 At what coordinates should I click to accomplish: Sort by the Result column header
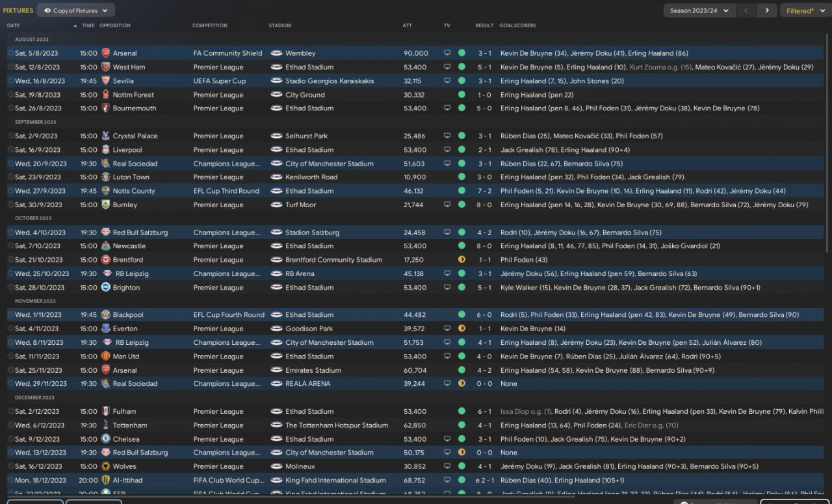485,26
